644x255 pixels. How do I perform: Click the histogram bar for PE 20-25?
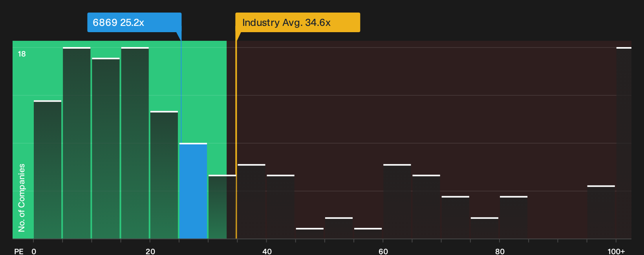164,175
